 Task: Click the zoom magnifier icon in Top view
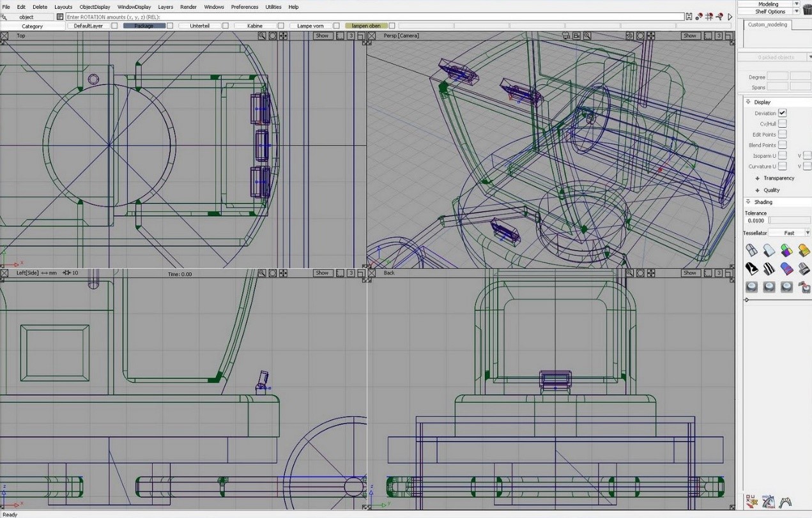[x=262, y=36]
